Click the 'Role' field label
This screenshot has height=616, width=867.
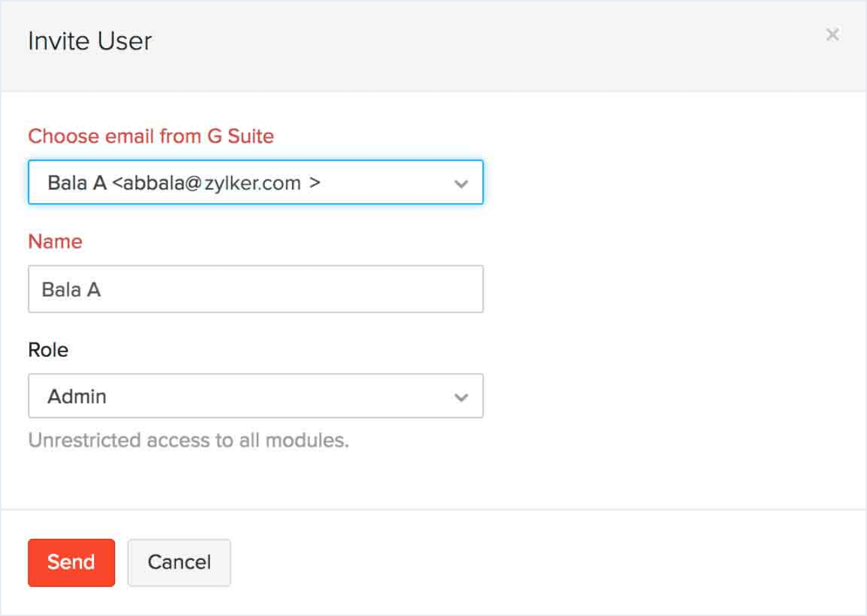pos(48,350)
